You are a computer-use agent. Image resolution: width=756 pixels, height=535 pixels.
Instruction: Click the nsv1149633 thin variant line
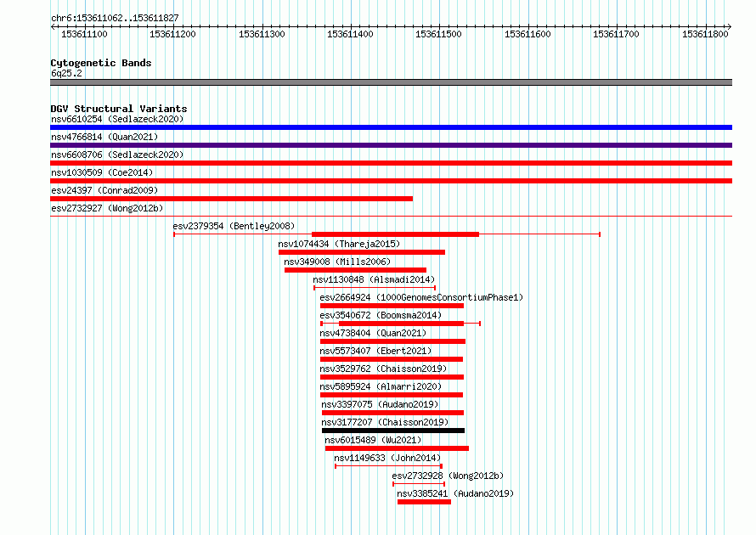[x=388, y=466]
